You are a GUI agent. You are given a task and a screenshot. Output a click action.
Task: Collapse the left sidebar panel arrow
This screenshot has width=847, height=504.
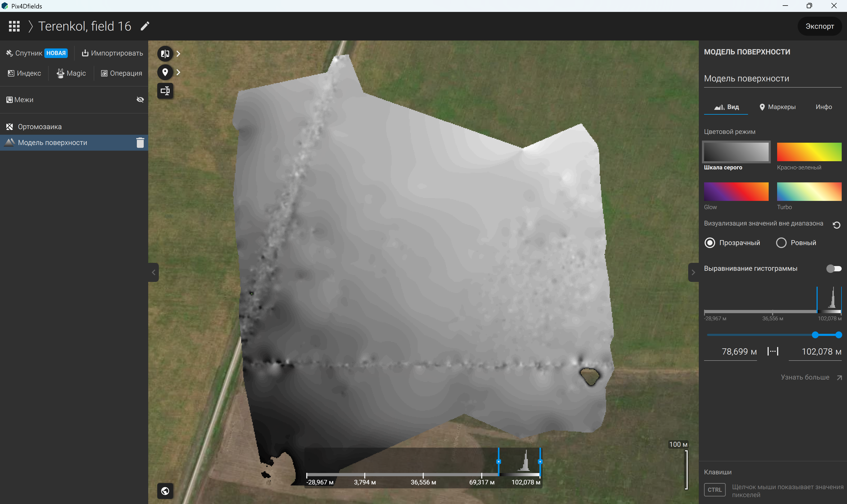[154, 272]
